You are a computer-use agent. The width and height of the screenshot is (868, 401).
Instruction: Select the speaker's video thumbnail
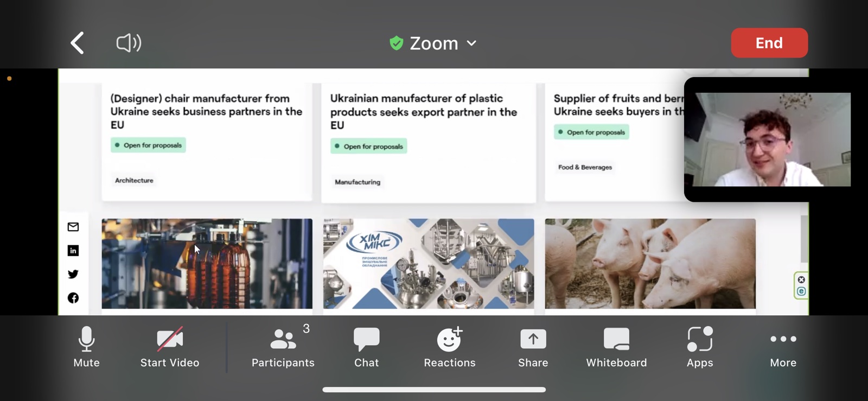click(x=767, y=139)
